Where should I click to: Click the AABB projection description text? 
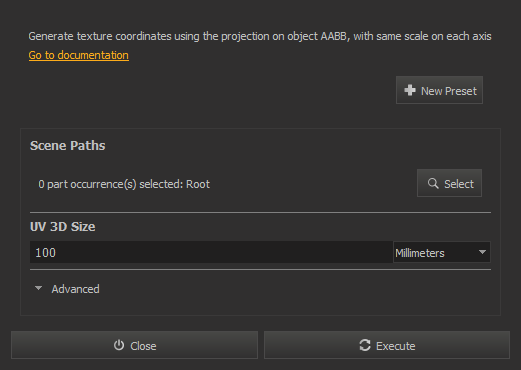260,36
